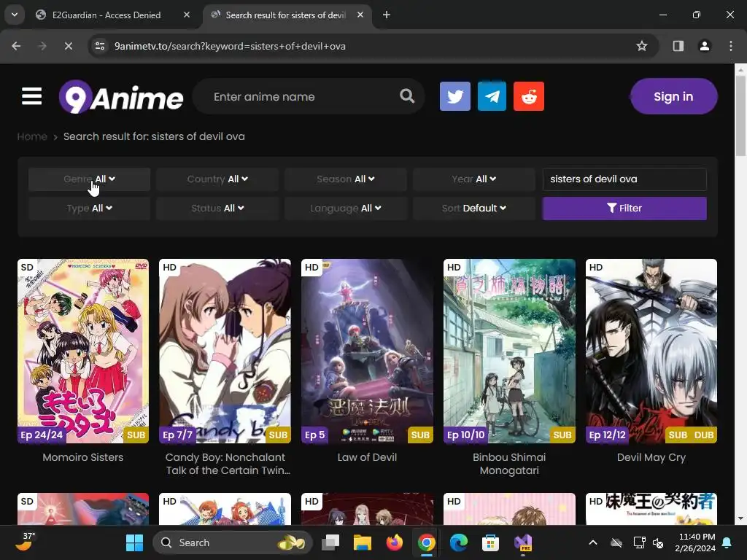Click the Binbou Shimai Monogatari poster thumbnail
747x560 pixels.
click(508, 351)
